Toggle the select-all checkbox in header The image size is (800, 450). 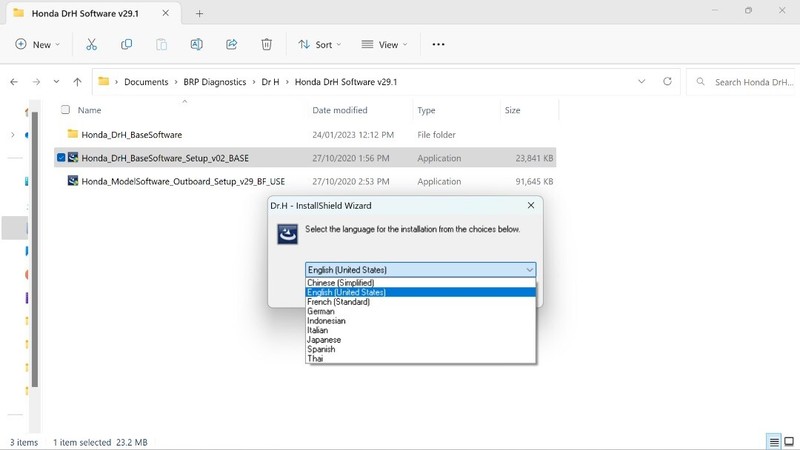click(x=65, y=110)
